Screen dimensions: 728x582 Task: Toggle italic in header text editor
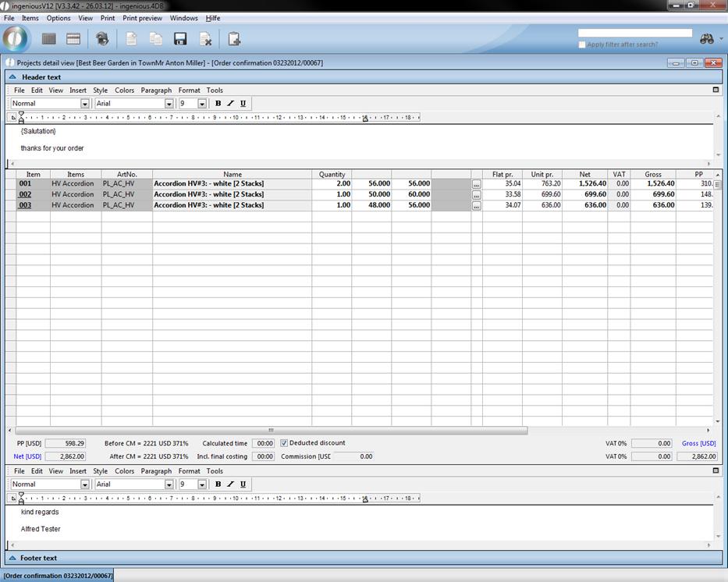(230, 104)
